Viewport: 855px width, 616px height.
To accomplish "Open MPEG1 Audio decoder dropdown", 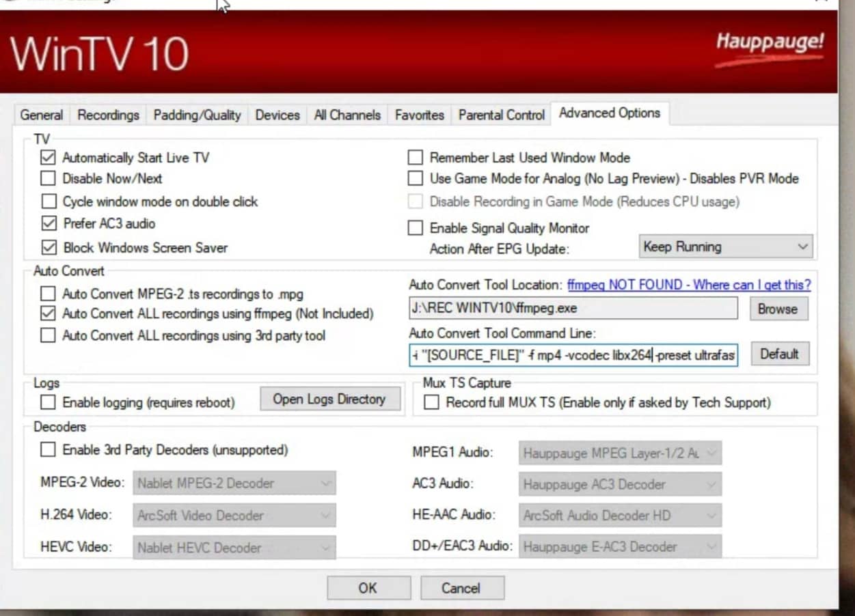I will point(620,453).
